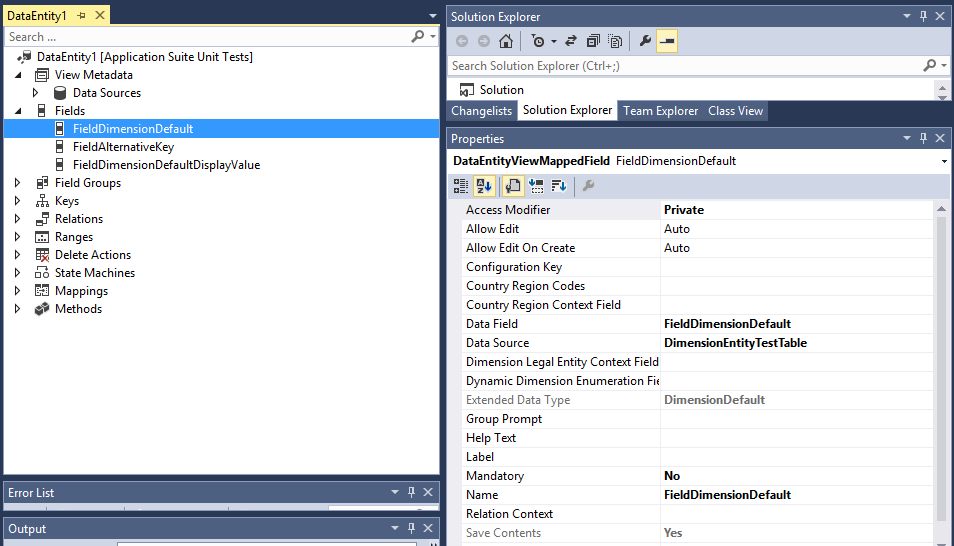The image size is (954, 546).
Task: Click the Methods cube icon
Action: point(42,309)
